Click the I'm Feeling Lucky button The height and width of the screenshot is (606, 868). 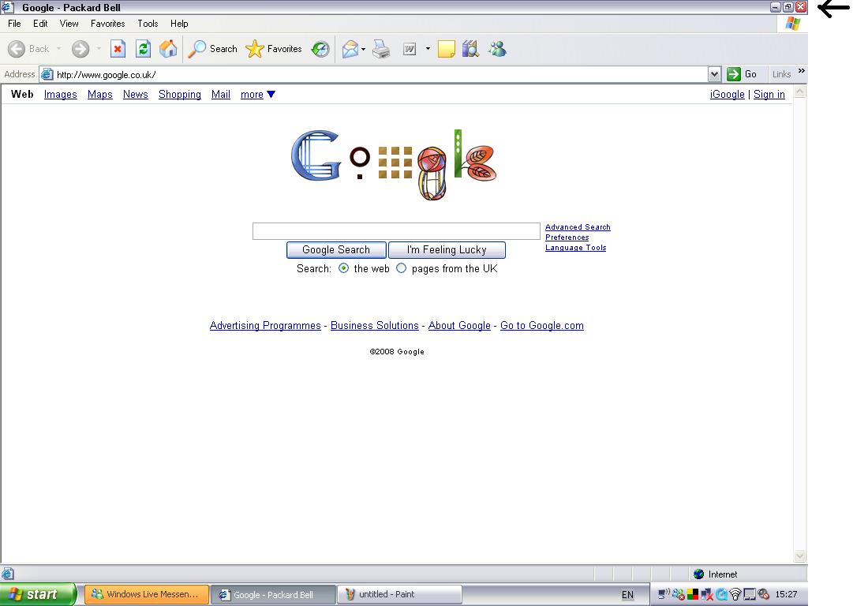(x=447, y=250)
